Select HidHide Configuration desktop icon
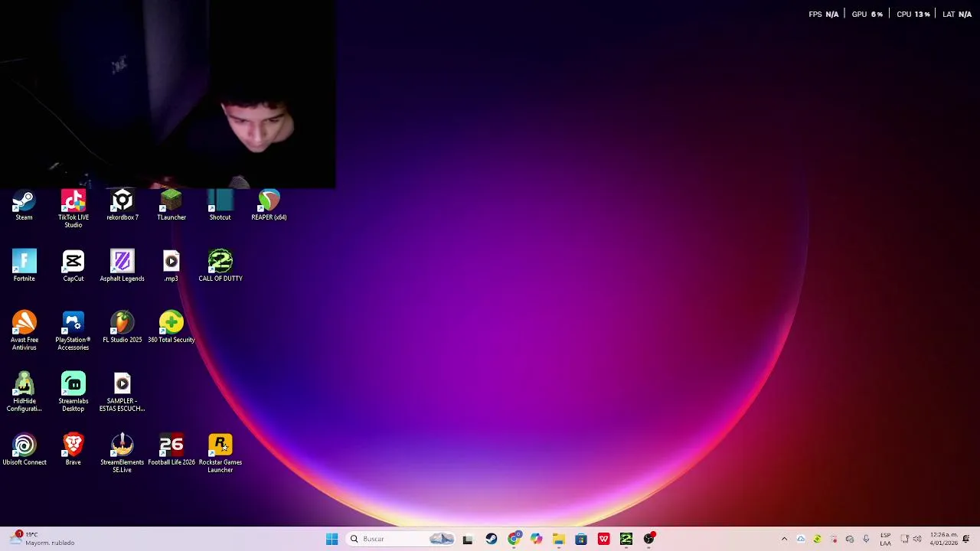 [24, 392]
